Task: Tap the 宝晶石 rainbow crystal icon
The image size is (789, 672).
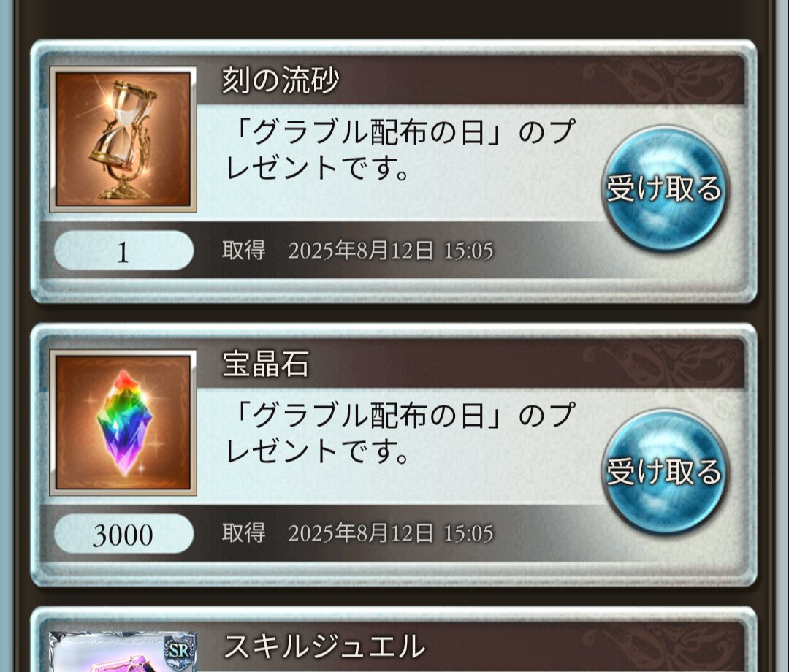Action: tap(123, 422)
